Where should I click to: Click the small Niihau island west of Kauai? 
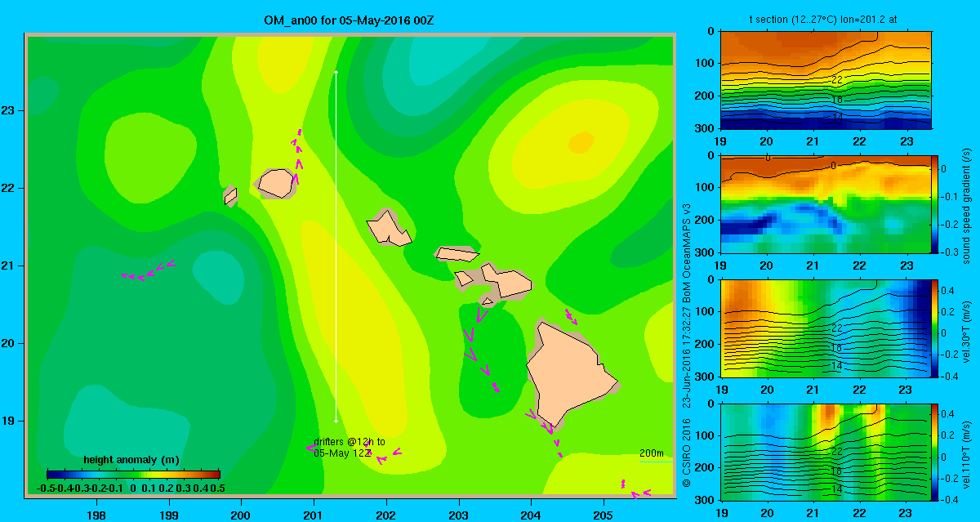pos(230,196)
